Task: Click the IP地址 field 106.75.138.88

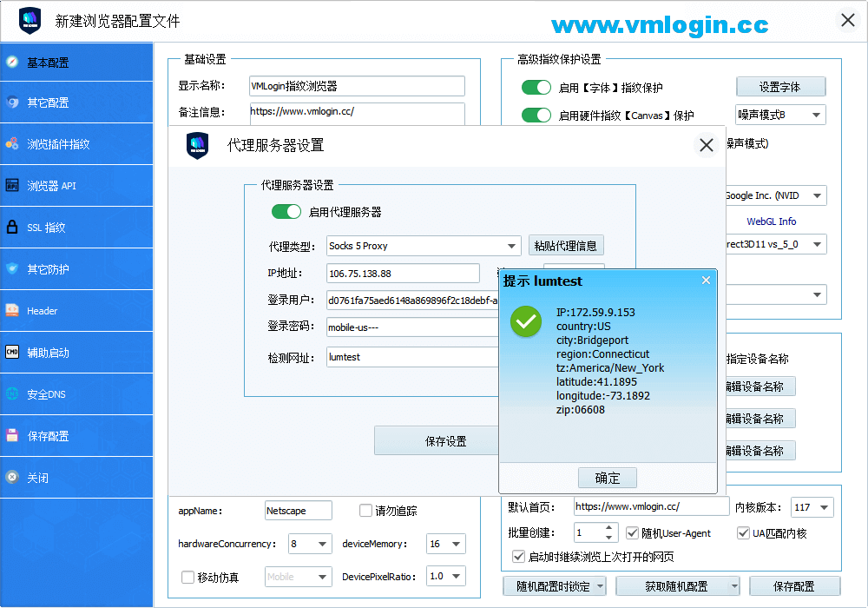Action: coord(403,274)
